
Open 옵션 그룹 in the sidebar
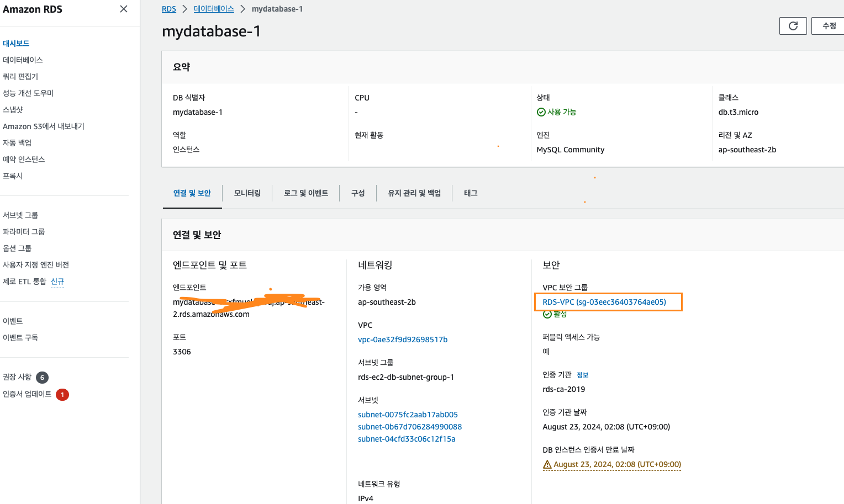pos(17,248)
